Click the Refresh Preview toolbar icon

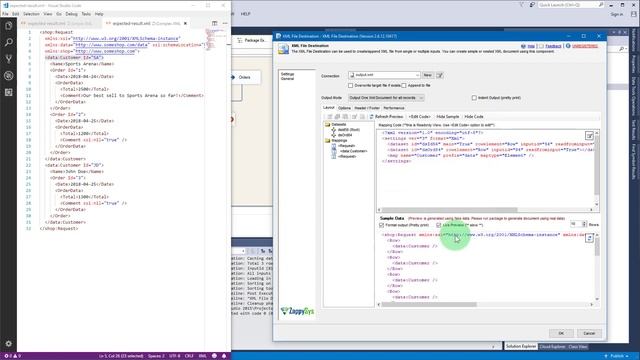click(371, 117)
